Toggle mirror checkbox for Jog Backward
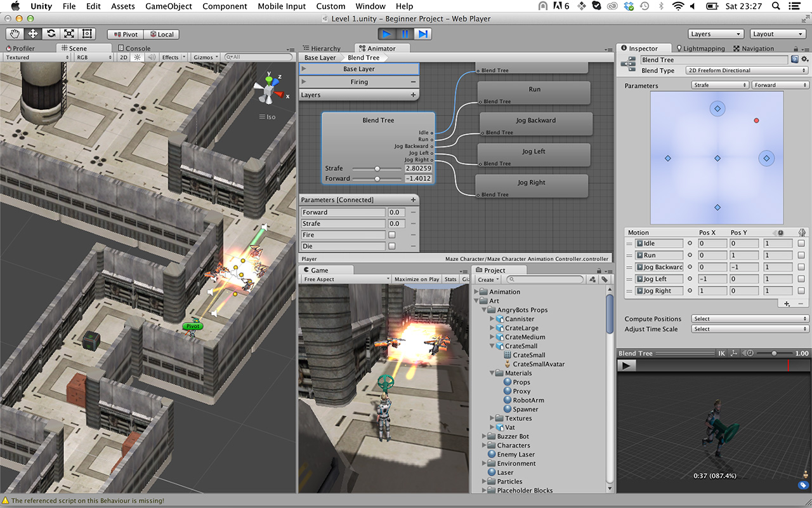 802,267
